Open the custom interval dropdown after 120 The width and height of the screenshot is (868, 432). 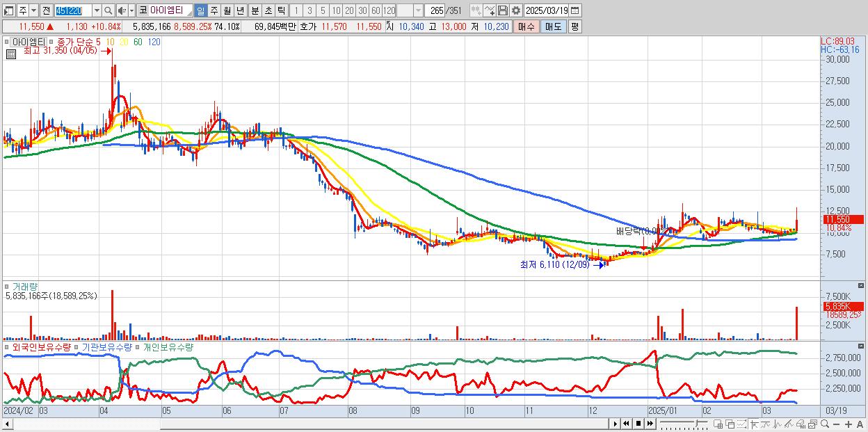pyautogui.click(x=418, y=10)
